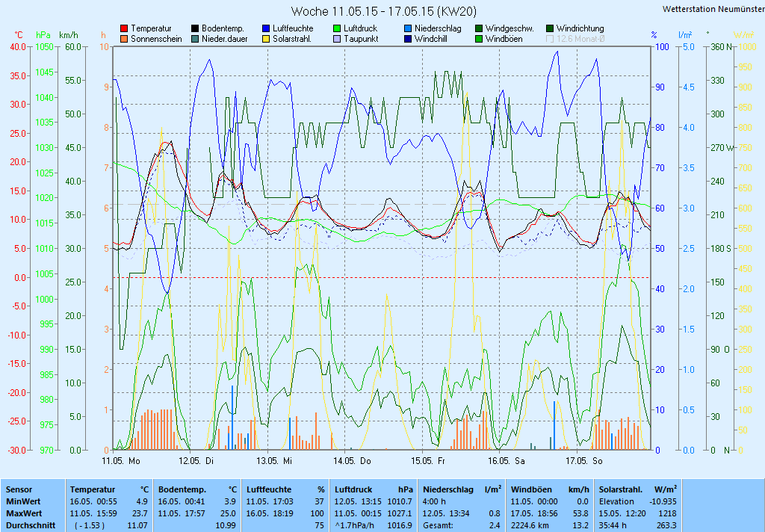Image resolution: width=765 pixels, height=532 pixels.
Task: Click the km/h axis unit label
Action: coord(68,35)
